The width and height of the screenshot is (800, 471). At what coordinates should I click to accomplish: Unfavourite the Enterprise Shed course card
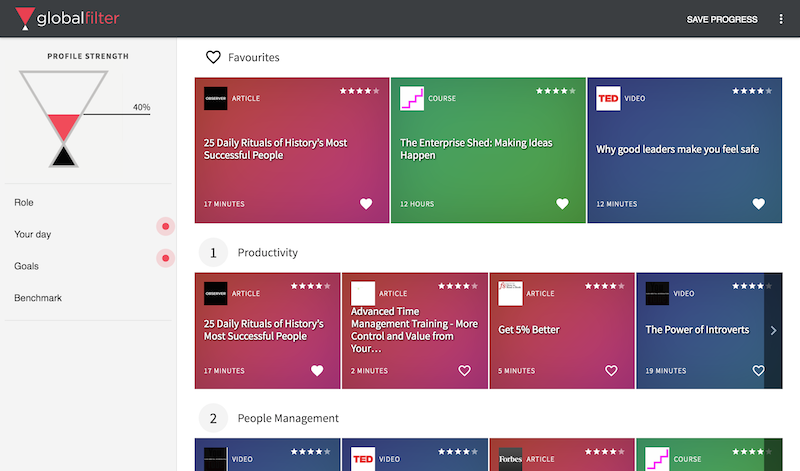coord(562,204)
